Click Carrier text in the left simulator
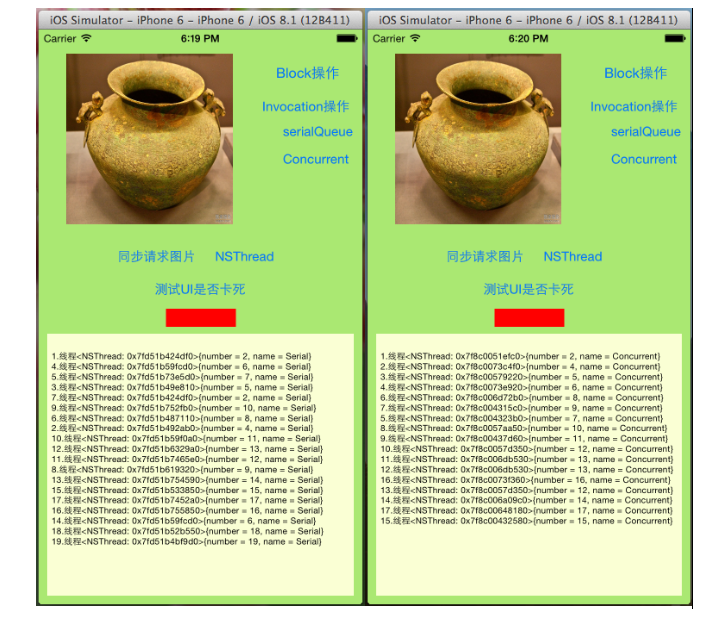715x624 pixels. (60, 39)
